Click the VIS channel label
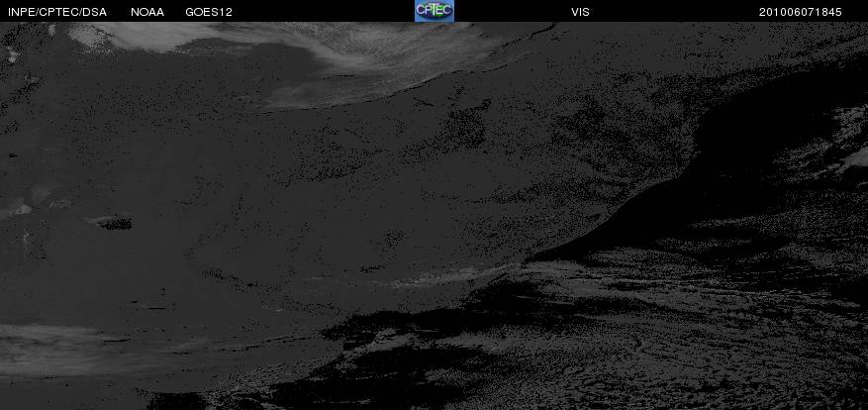This screenshot has width=868, height=410. click(580, 12)
